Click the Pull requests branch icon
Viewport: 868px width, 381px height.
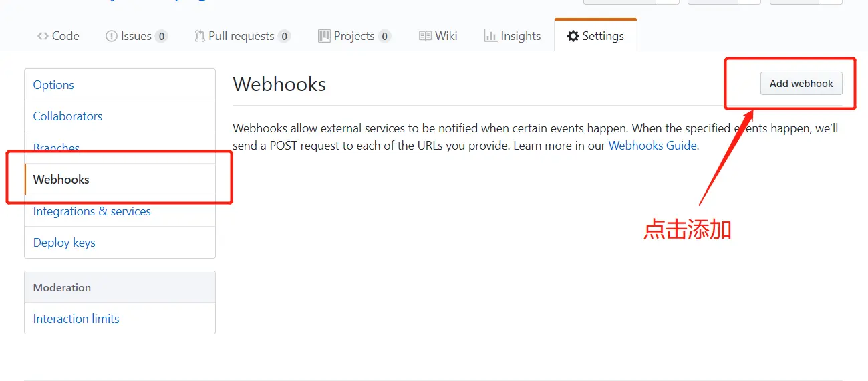[x=200, y=36]
